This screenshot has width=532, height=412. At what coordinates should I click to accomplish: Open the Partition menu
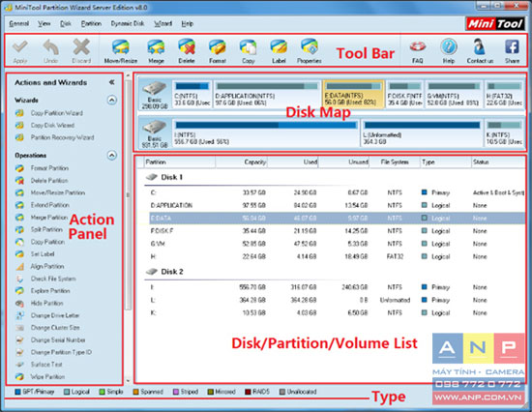point(91,23)
